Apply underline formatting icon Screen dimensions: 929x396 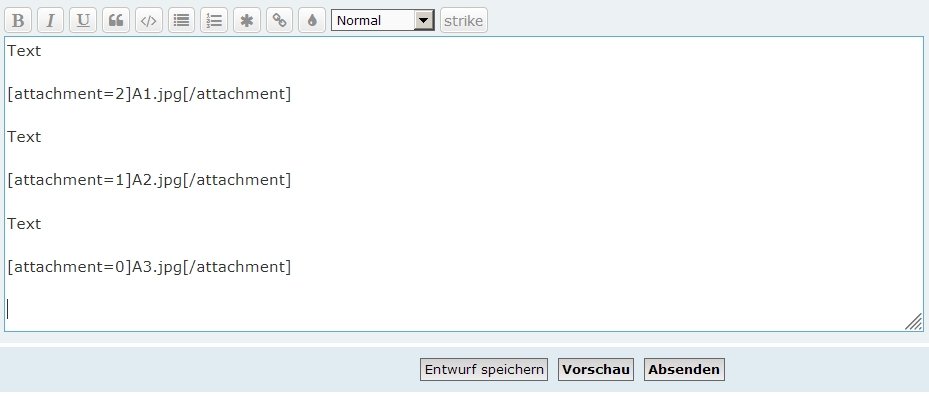(83, 21)
